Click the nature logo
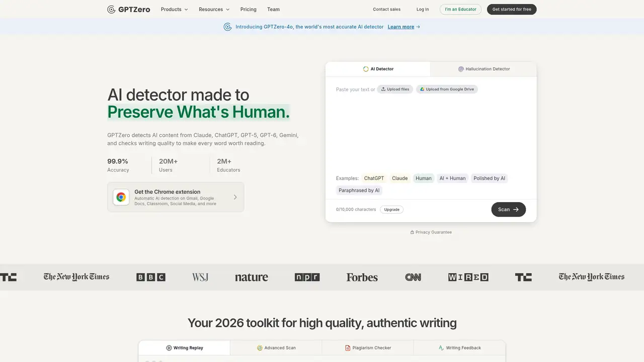This screenshot has width=644, height=362. [252, 277]
